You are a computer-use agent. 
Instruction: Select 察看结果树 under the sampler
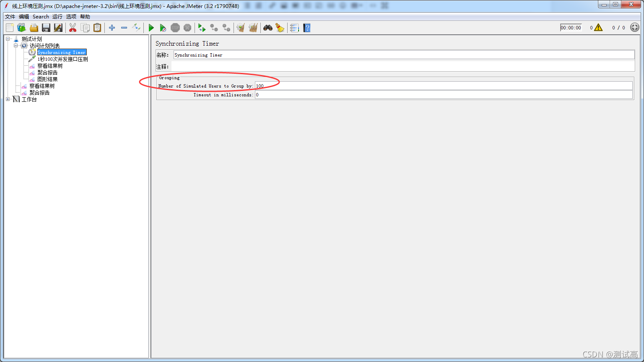50,66
